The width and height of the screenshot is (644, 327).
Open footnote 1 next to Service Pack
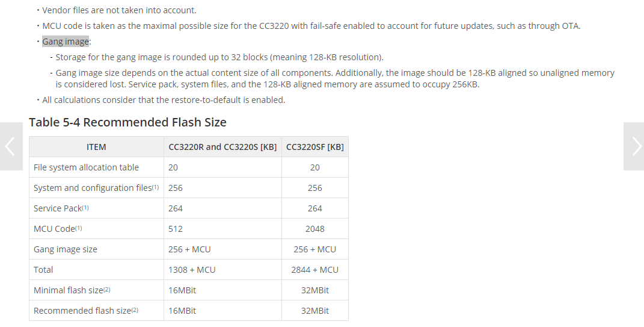pyautogui.click(x=85, y=208)
